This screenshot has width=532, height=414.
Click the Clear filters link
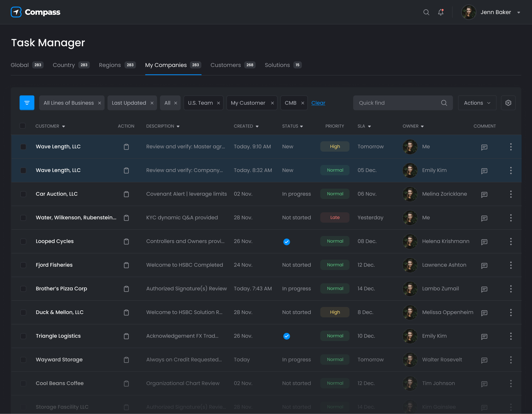click(x=318, y=103)
